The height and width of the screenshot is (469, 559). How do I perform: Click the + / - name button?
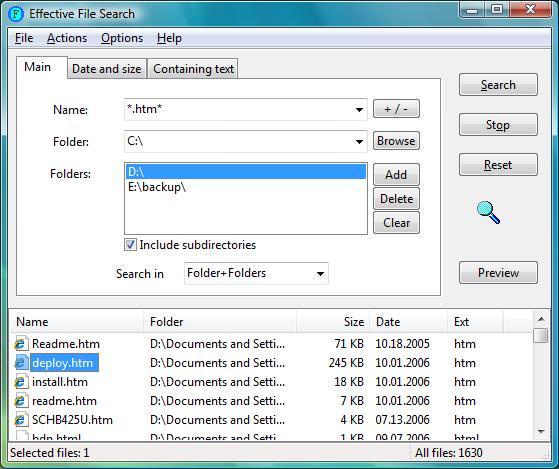tap(396, 109)
